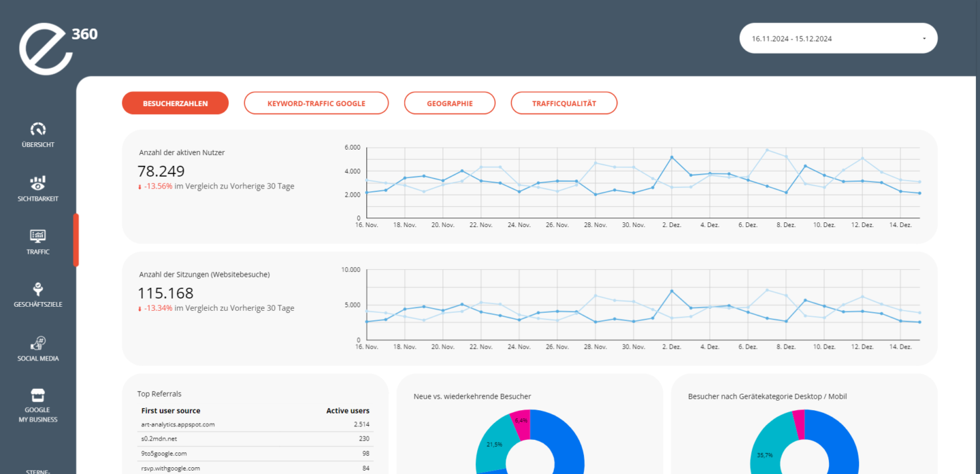Click the magenta 6,4% donut segment

pos(521,423)
